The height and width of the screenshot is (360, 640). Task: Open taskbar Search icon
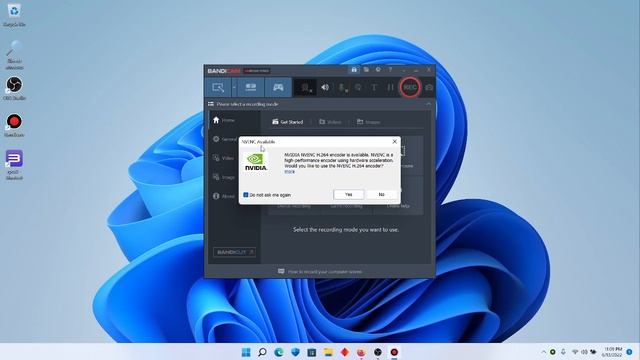coord(262,352)
